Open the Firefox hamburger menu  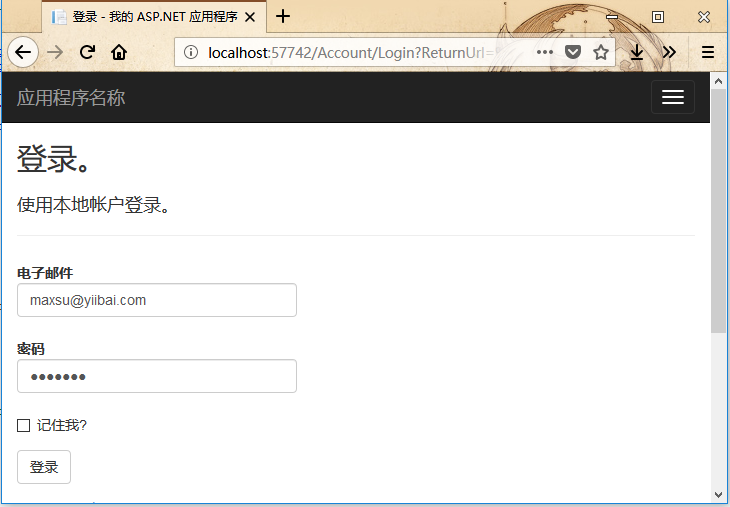(x=708, y=52)
